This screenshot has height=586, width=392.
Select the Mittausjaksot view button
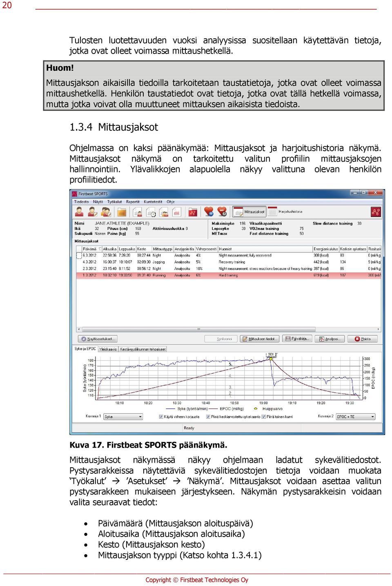coord(249,212)
